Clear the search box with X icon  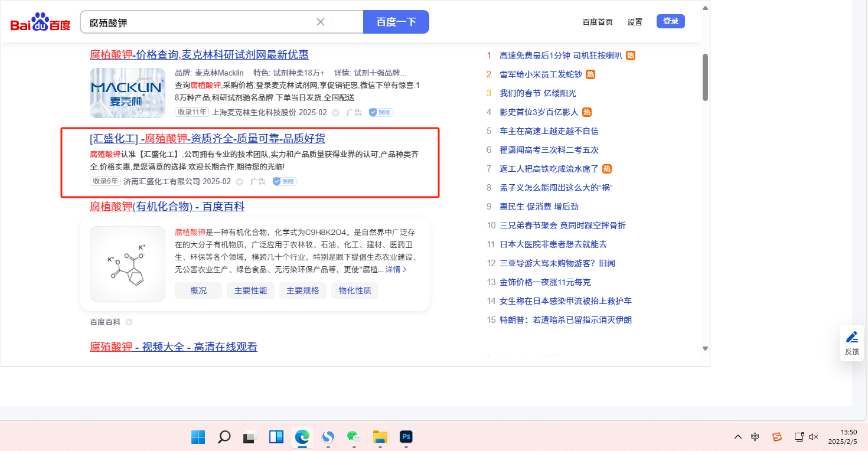tap(321, 22)
